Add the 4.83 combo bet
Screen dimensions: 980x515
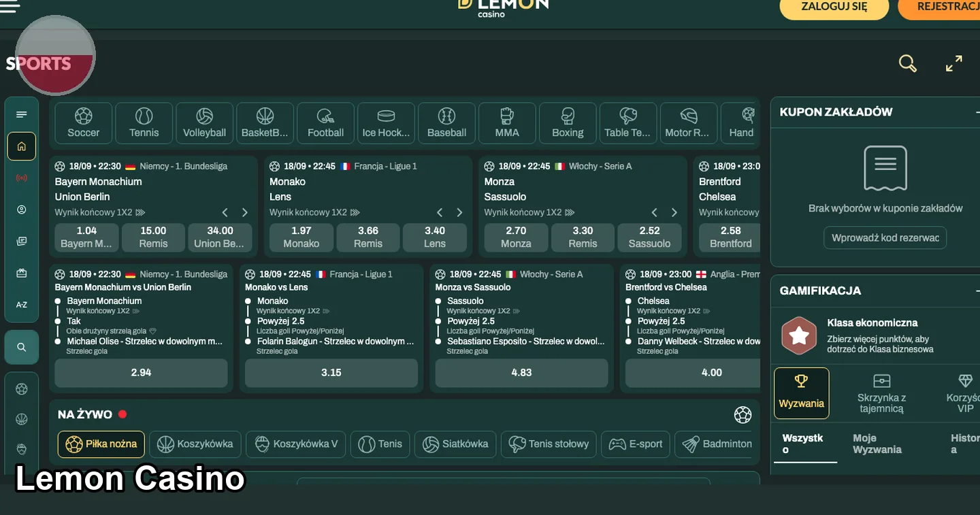pos(521,373)
